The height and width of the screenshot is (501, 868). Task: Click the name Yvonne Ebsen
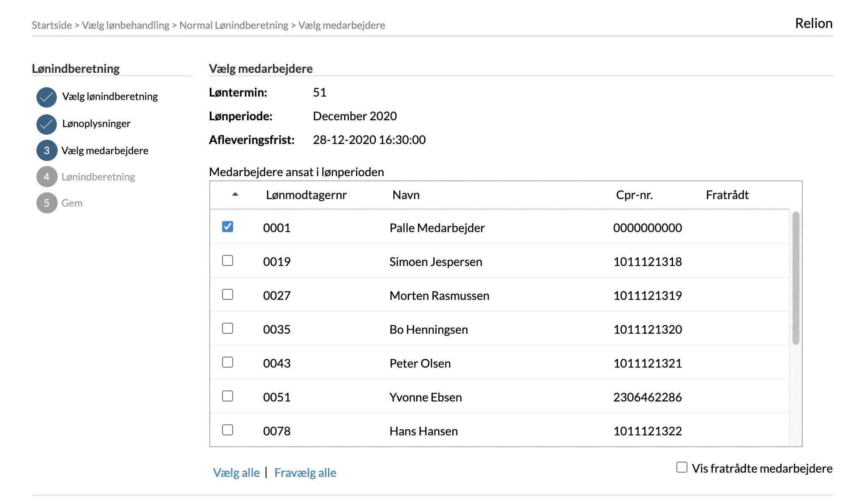pyautogui.click(x=426, y=397)
